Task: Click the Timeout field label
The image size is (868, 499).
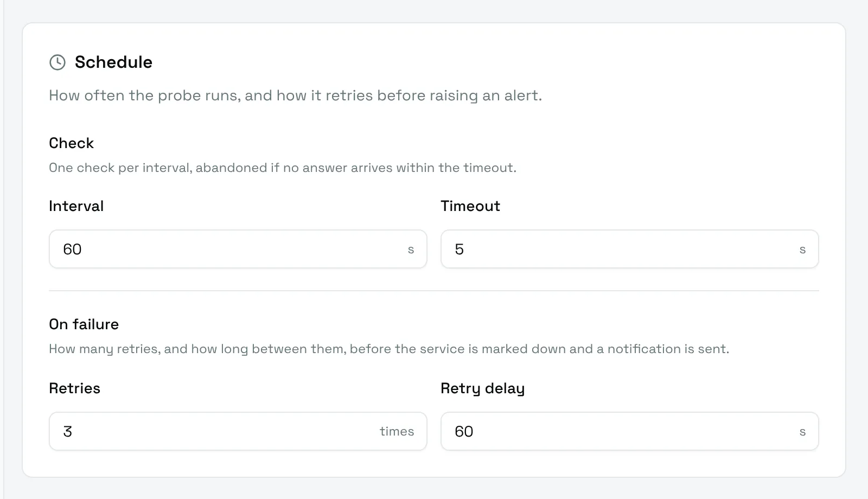Action: click(470, 206)
